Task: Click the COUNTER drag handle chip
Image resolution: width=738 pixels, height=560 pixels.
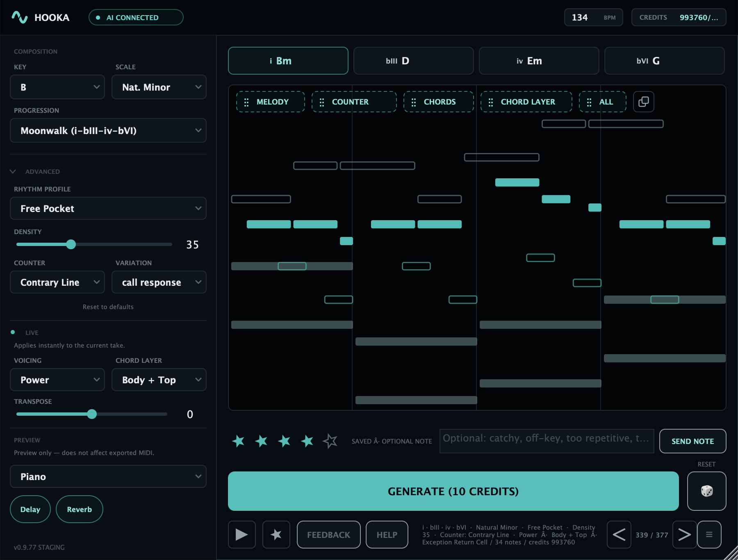Action: tap(354, 102)
